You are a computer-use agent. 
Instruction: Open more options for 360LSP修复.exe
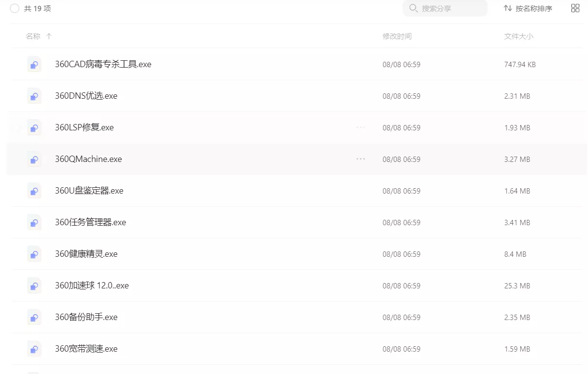tap(361, 127)
